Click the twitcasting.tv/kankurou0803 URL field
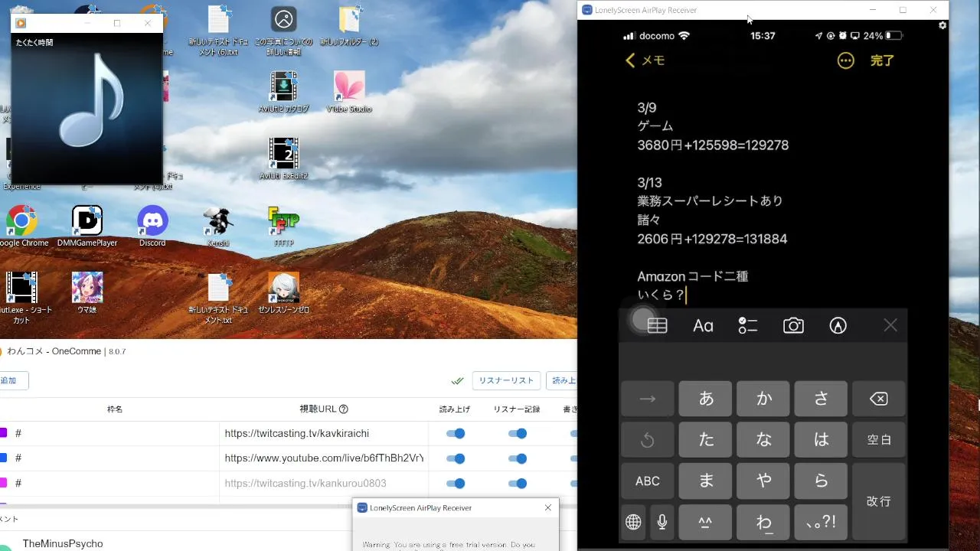 point(324,483)
